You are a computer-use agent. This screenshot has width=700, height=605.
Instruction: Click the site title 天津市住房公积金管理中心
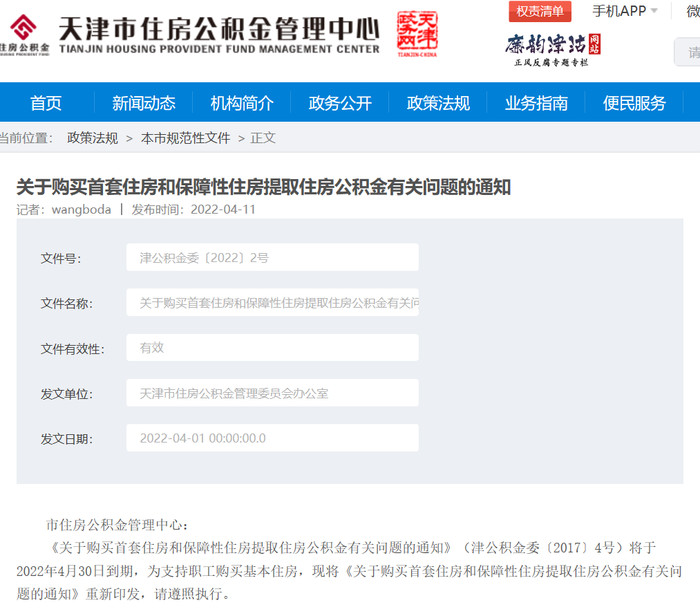coord(219,30)
